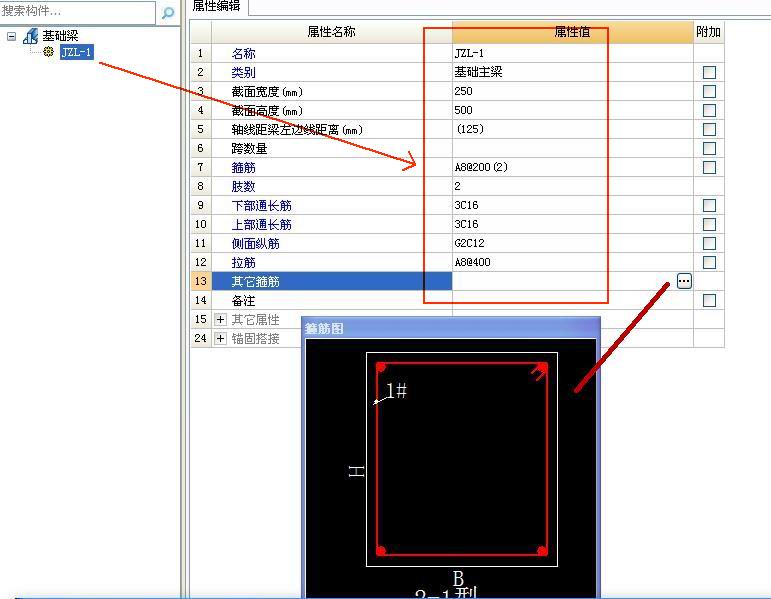Click the B dimension label in 箍筋图
Screen dimensions: 771x599
[458, 577]
